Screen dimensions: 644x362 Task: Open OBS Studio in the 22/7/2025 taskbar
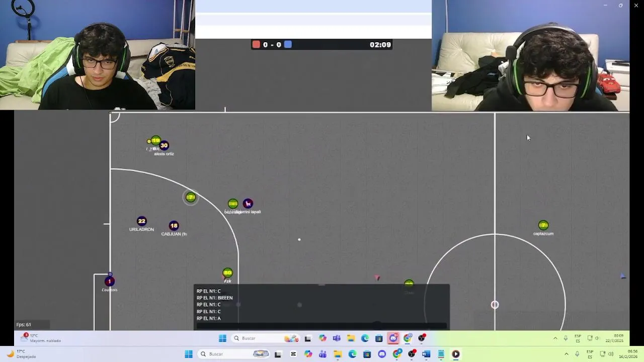click(422, 338)
